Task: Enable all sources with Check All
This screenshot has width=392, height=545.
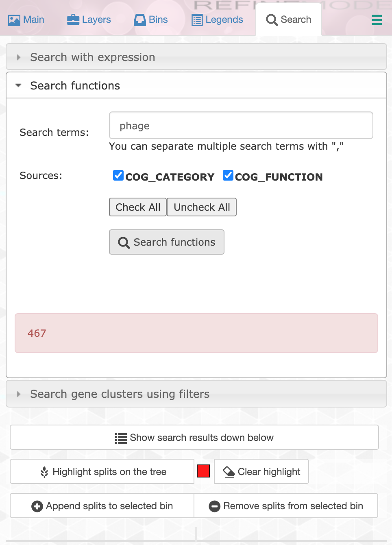Action: click(137, 207)
